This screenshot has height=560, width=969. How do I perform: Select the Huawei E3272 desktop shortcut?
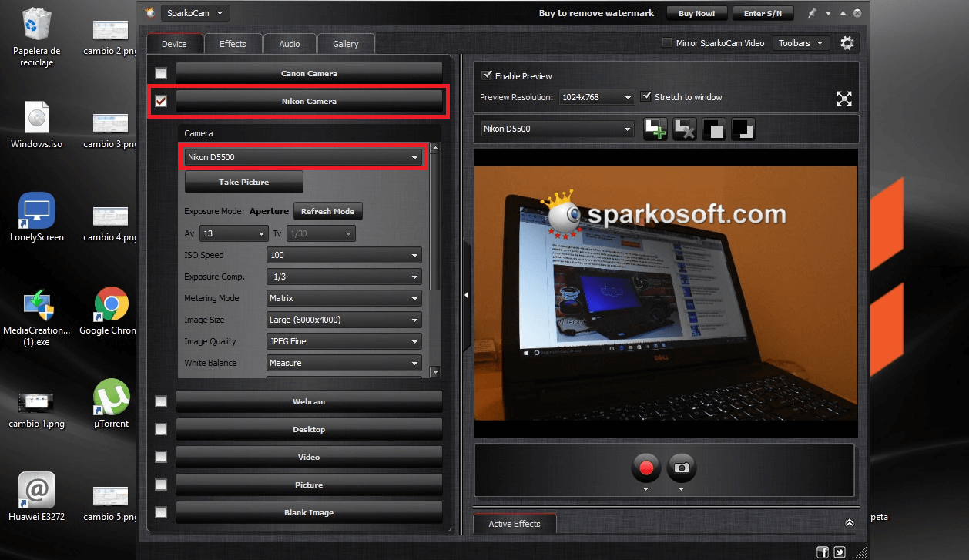point(37,498)
